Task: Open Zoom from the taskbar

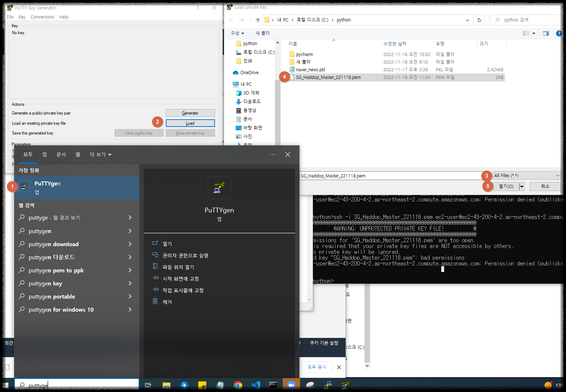Action: 291,385
